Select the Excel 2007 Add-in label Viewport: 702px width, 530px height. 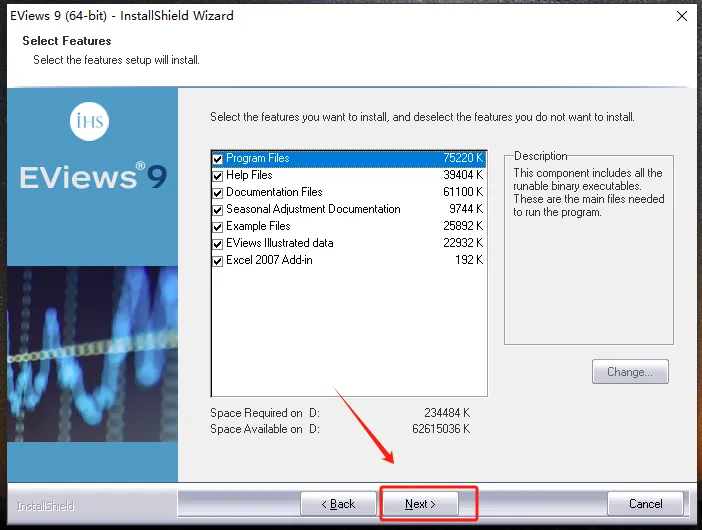click(269, 260)
